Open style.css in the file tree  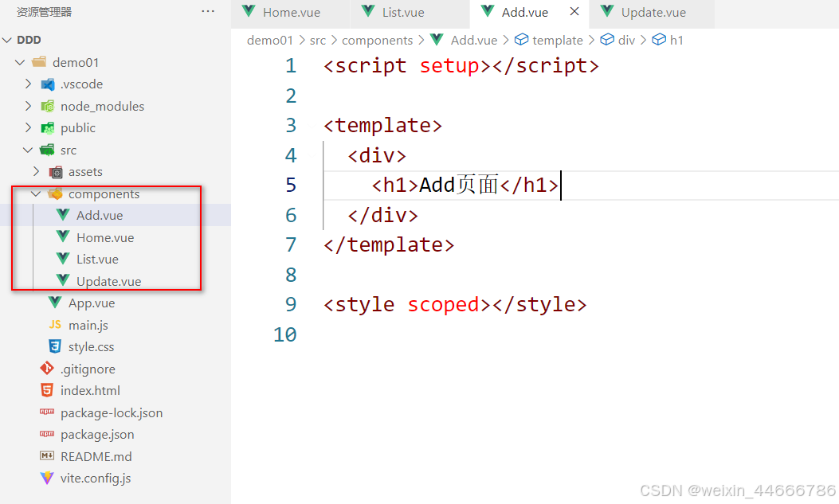(x=91, y=347)
